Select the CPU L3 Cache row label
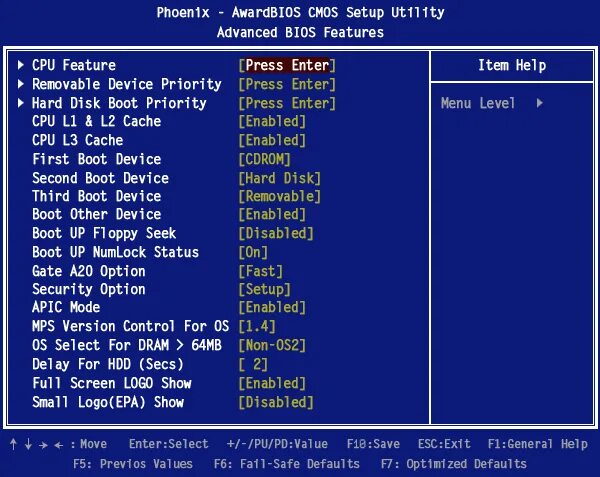Viewport: 600px width, 477px height. click(78, 140)
